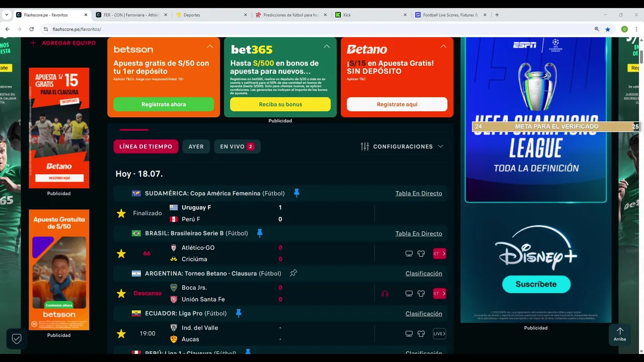Click the Meta para el verificado progress bar

[x=556, y=127]
